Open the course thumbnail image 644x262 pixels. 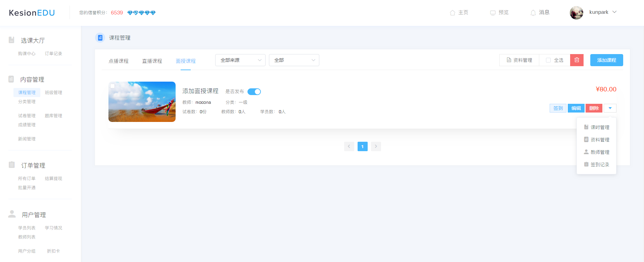[x=142, y=102]
